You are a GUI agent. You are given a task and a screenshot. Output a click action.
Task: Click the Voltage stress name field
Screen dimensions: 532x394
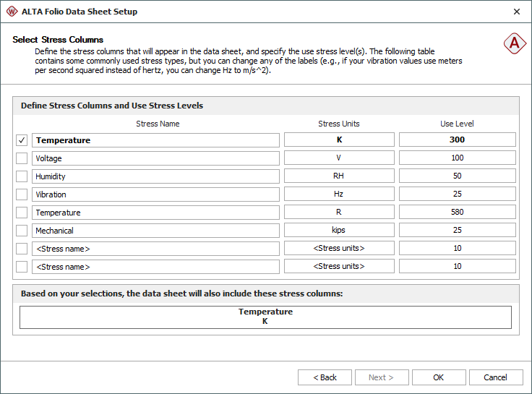tap(155, 158)
